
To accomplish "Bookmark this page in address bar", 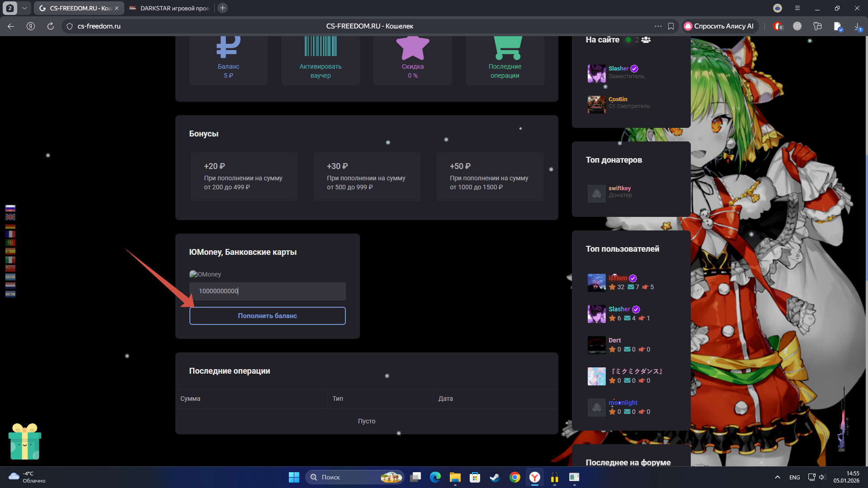I will pos(671,26).
